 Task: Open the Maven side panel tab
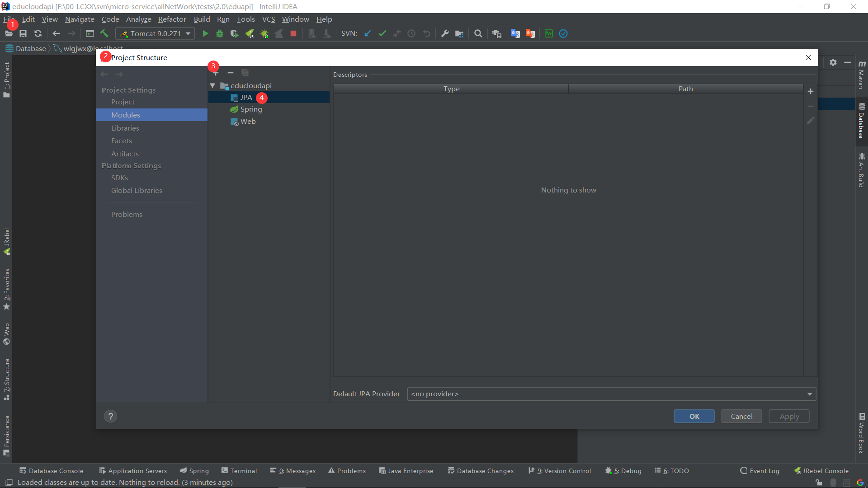coord(862,74)
